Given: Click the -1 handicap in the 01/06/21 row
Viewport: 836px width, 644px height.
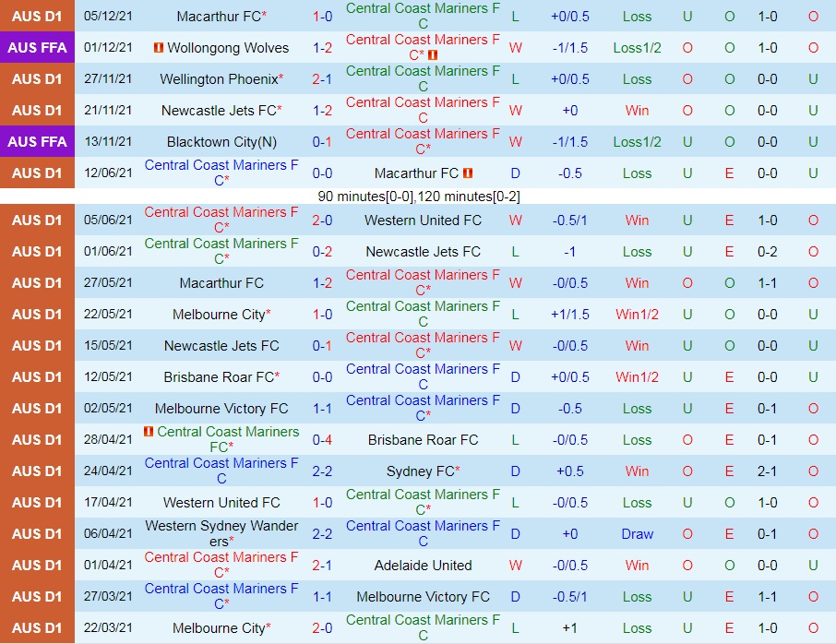Looking at the screenshot, I should point(570,252).
